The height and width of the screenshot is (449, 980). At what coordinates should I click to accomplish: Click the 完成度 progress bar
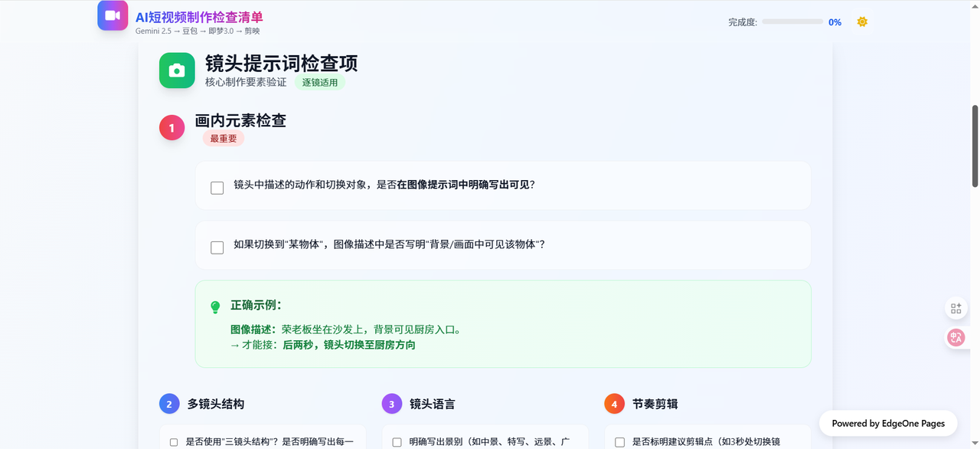point(792,22)
